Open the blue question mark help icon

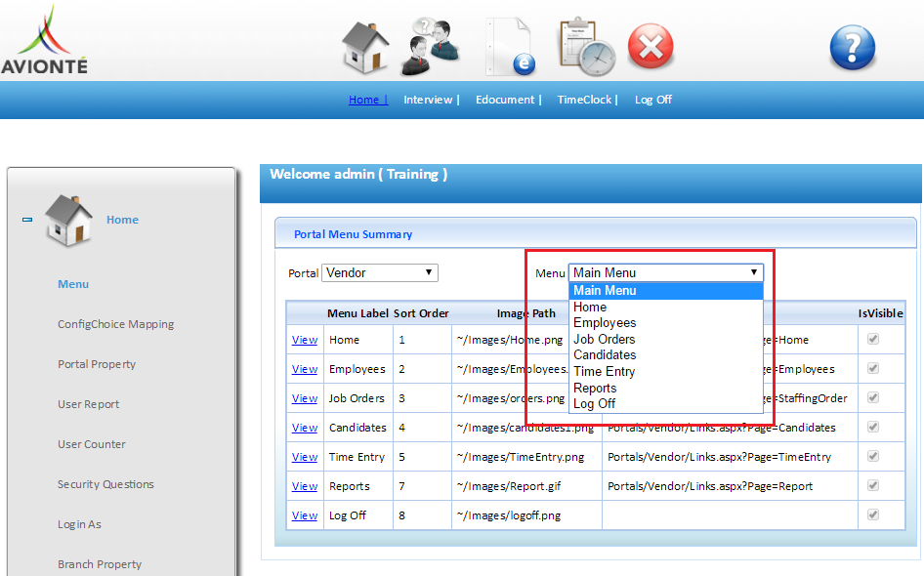coord(852,47)
